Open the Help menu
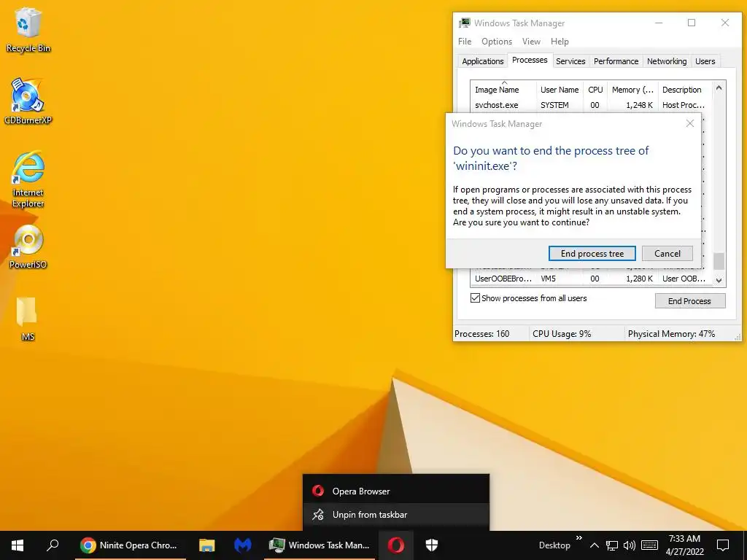Viewport: 747px width, 560px height. click(560, 42)
